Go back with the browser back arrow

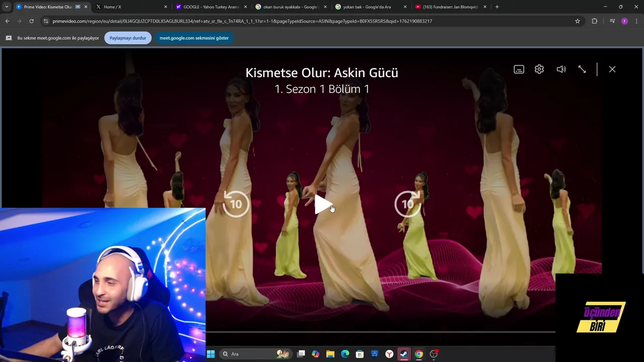point(7,21)
